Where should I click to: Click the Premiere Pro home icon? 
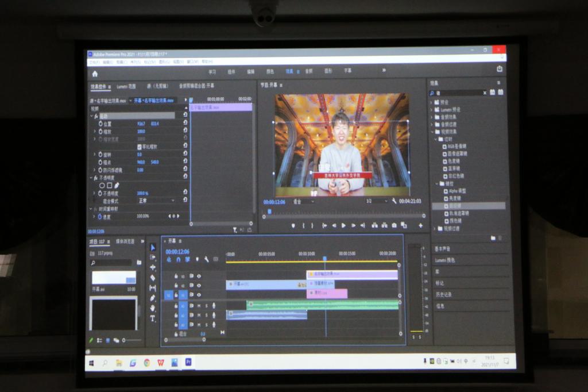[95, 74]
